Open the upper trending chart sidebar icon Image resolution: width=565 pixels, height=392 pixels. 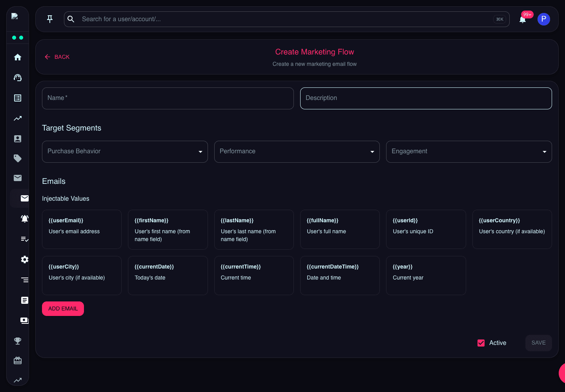[18, 118]
